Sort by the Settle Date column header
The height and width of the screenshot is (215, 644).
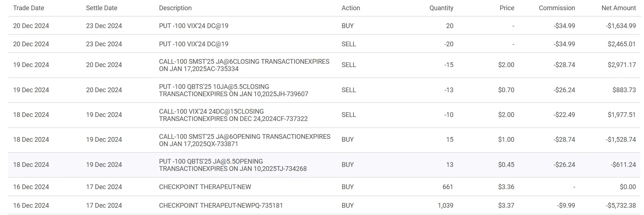[x=101, y=8]
